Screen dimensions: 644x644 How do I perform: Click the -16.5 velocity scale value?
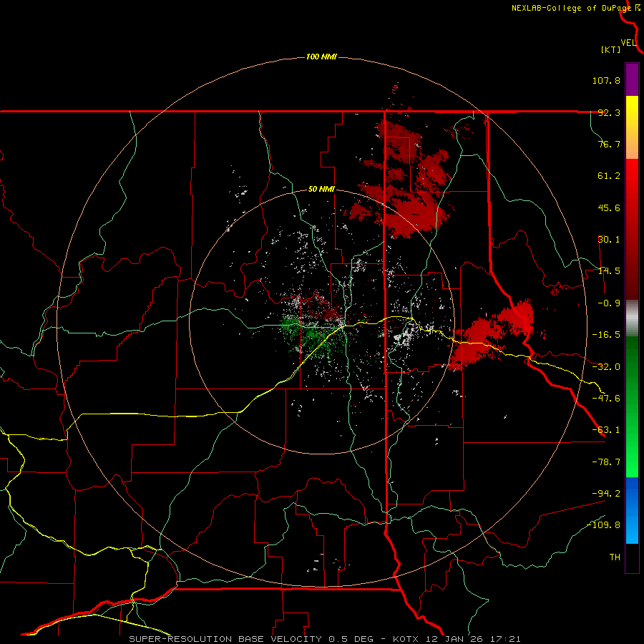tap(606, 335)
